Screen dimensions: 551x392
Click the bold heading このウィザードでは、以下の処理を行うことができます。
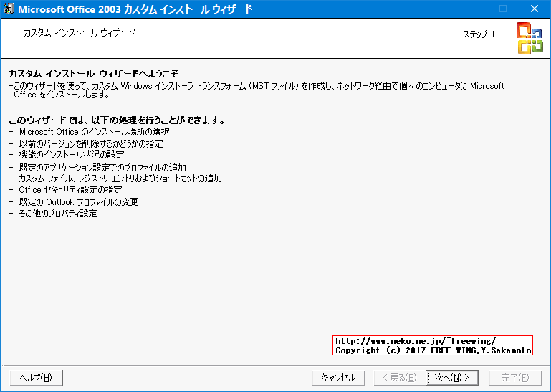click(x=117, y=120)
